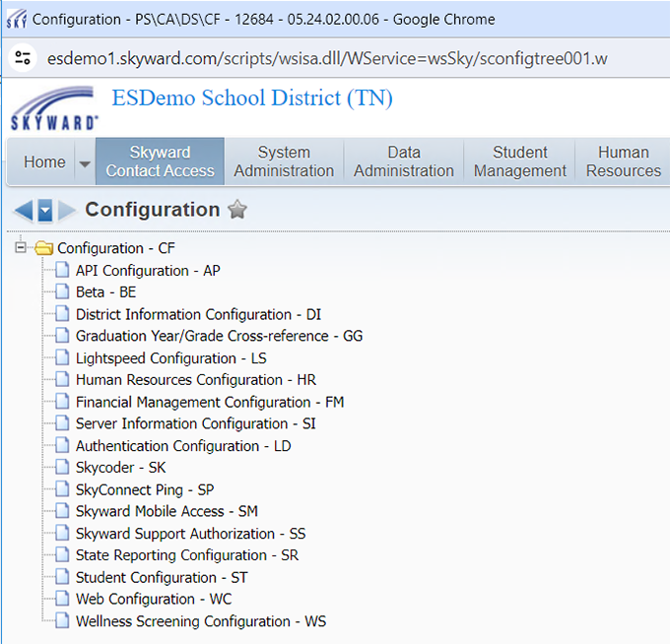This screenshot has height=644, width=670.
Task: Open Authentication Configuration - LD
Action: 183,446
